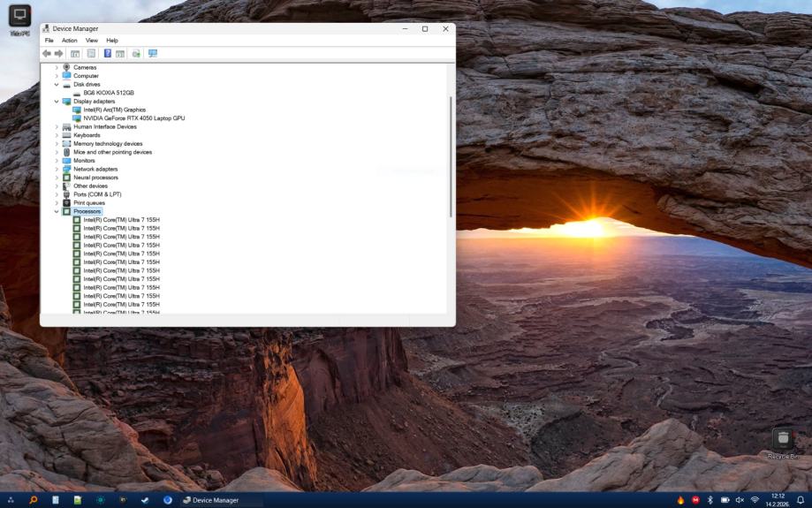Select the highlighted Processors label

coord(87,211)
